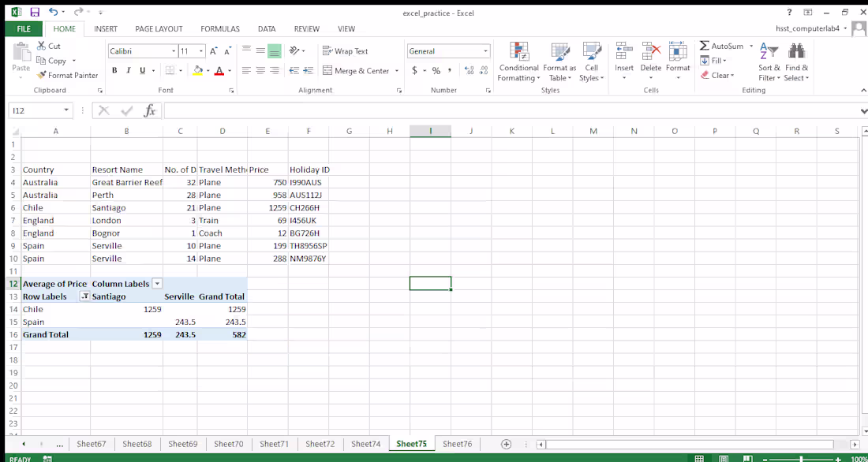Toggle bold formatting

[x=114, y=70]
